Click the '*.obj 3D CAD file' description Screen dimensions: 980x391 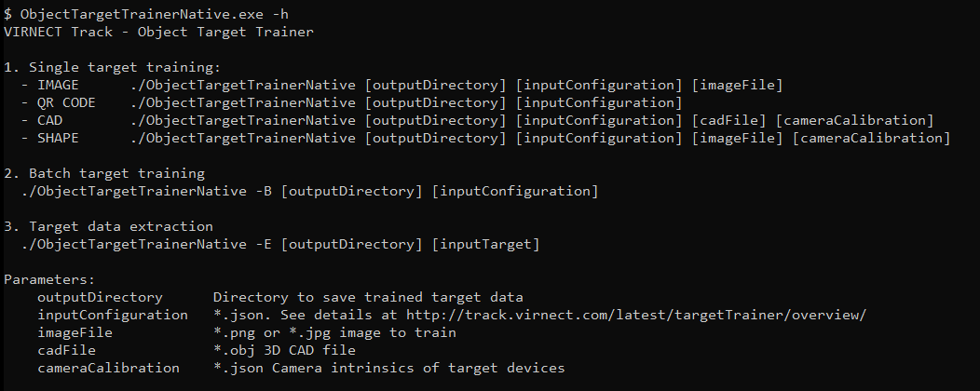(284, 350)
